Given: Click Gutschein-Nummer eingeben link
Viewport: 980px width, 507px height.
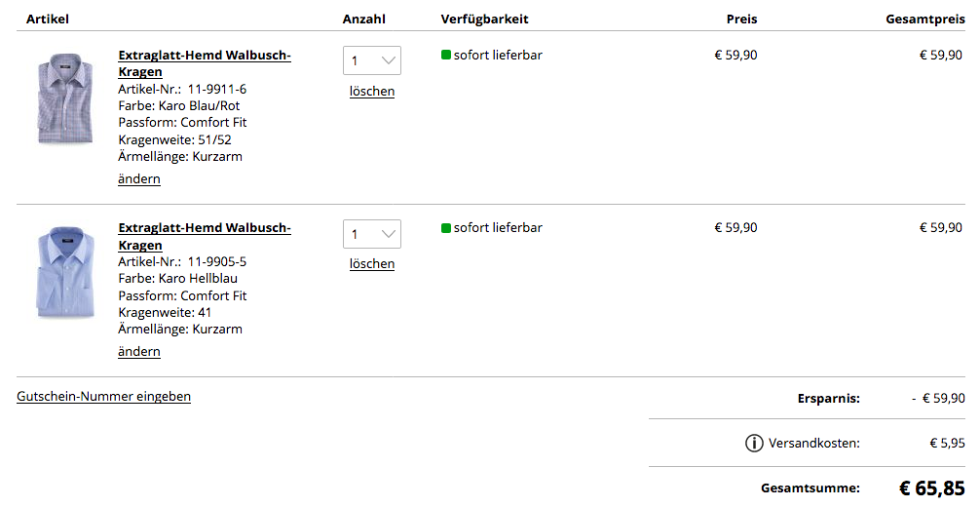Looking at the screenshot, I should (x=103, y=397).
